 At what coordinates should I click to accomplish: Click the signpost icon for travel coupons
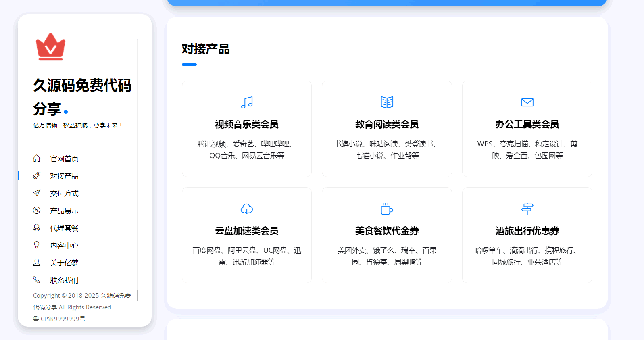pyautogui.click(x=527, y=209)
